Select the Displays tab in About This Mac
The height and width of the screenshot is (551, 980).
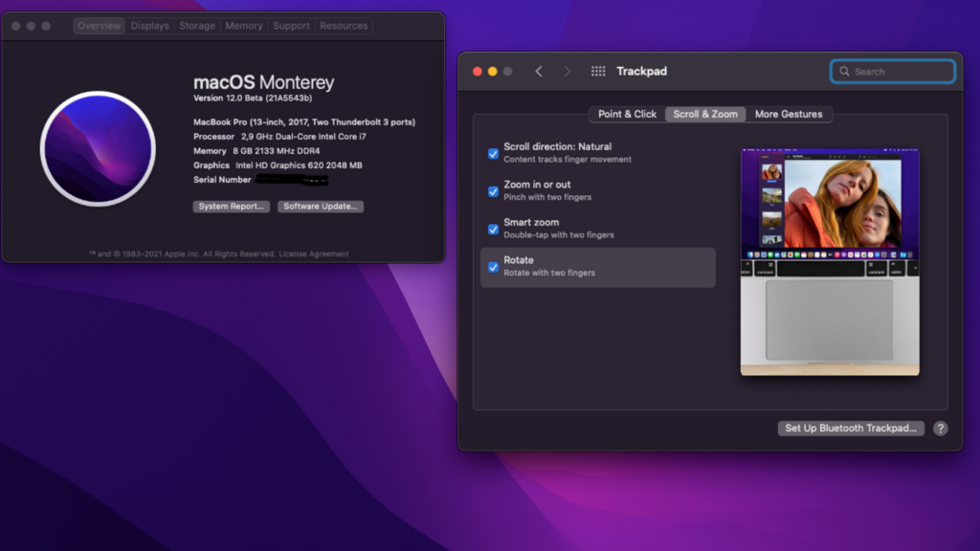point(150,26)
